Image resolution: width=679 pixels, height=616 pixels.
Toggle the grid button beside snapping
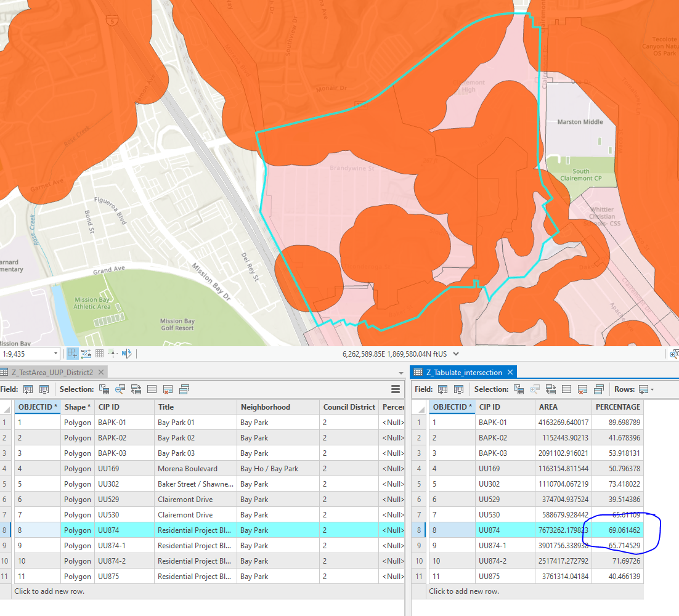pos(99,354)
